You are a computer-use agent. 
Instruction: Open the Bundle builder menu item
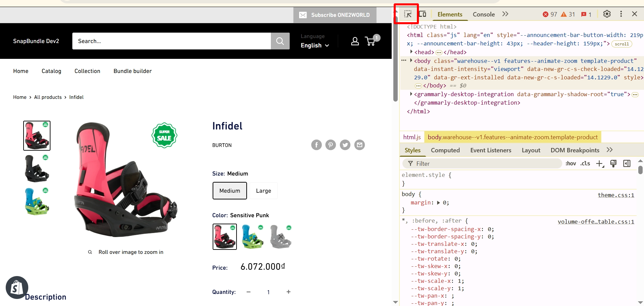point(133,71)
